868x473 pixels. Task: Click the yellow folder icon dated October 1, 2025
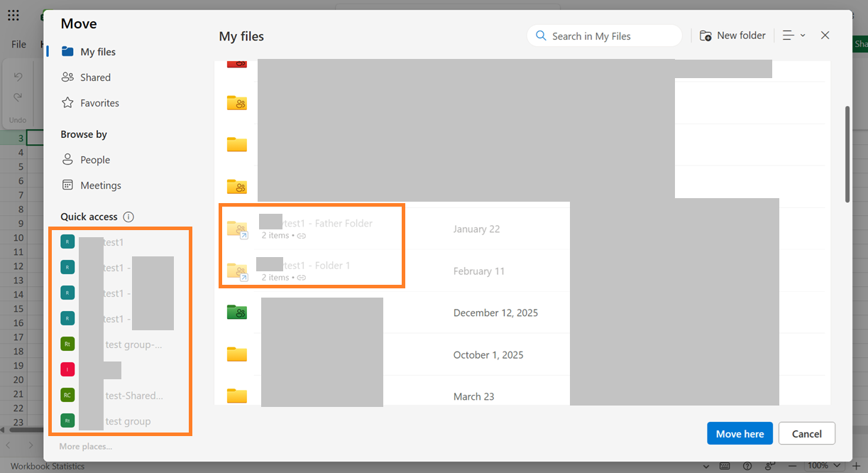(236, 354)
